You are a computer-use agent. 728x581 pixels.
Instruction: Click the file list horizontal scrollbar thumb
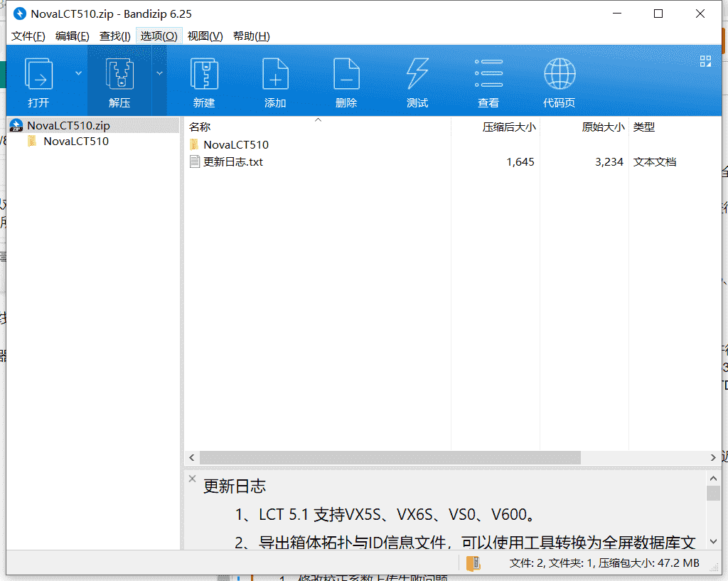390,457
